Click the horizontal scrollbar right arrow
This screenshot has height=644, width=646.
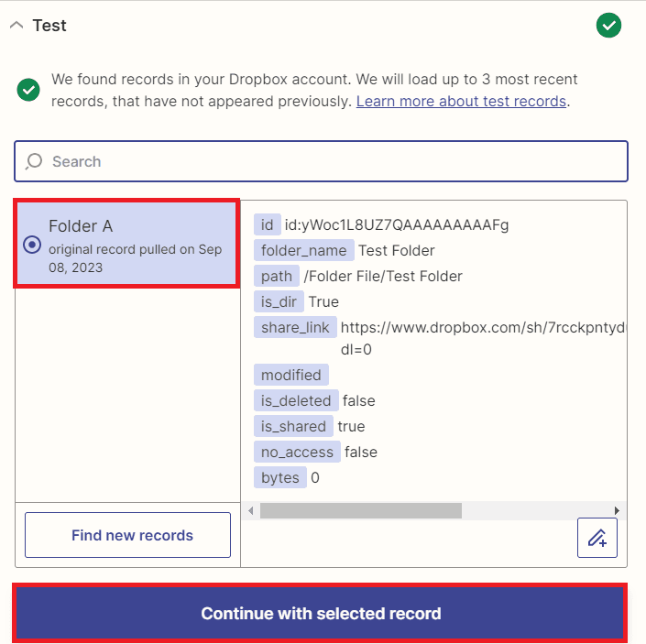click(x=618, y=510)
